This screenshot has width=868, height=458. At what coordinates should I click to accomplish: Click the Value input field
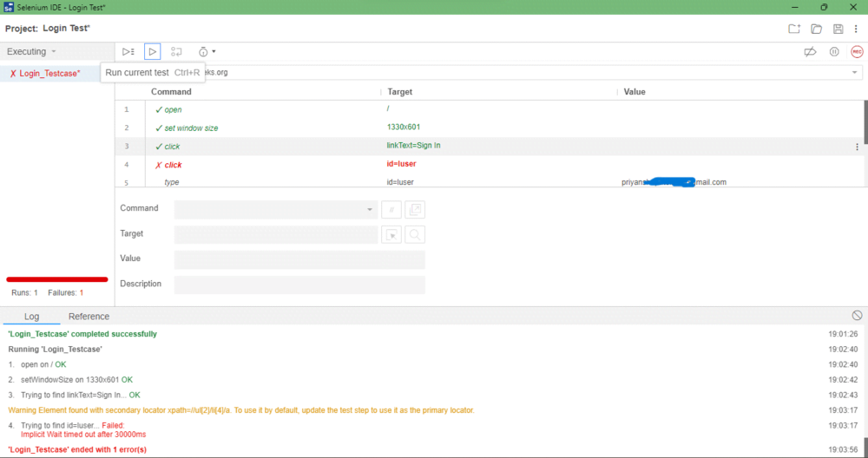click(299, 259)
